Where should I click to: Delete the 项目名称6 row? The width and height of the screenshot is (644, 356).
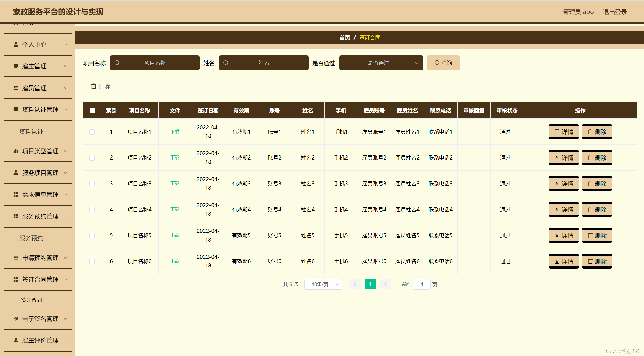[597, 261]
